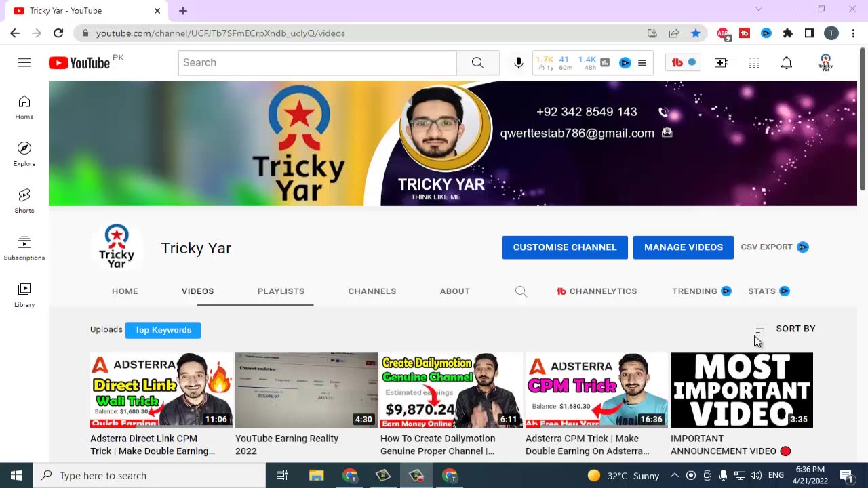868x488 pixels.
Task: Open the Adsterra CPM Trick video thumbnail
Action: pos(597,390)
